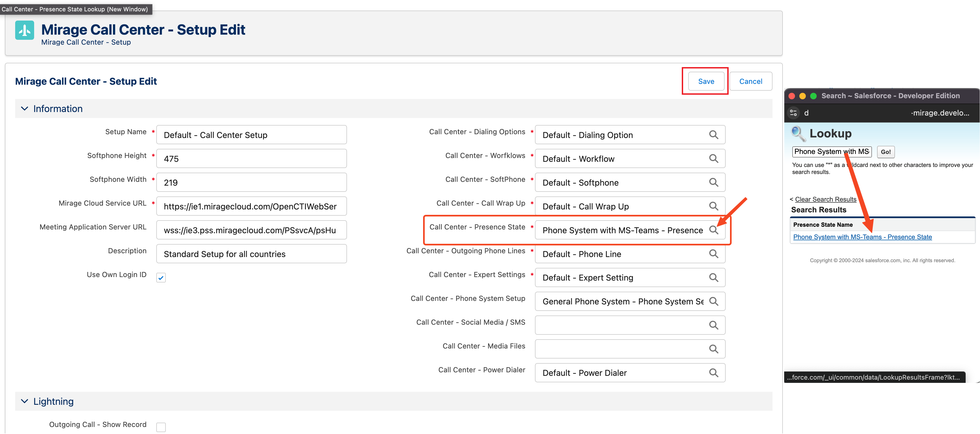This screenshot has height=434, width=980.
Task: Open Workflows lookup magnifier icon
Action: pos(713,159)
